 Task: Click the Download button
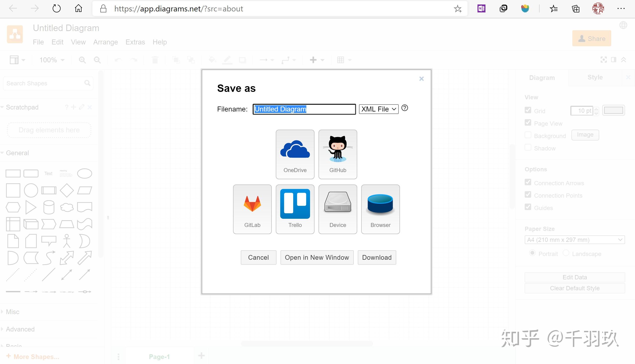point(377,257)
